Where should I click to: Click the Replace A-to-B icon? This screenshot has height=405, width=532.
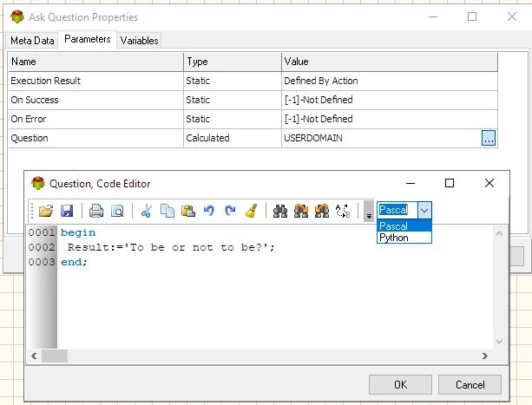click(343, 211)
